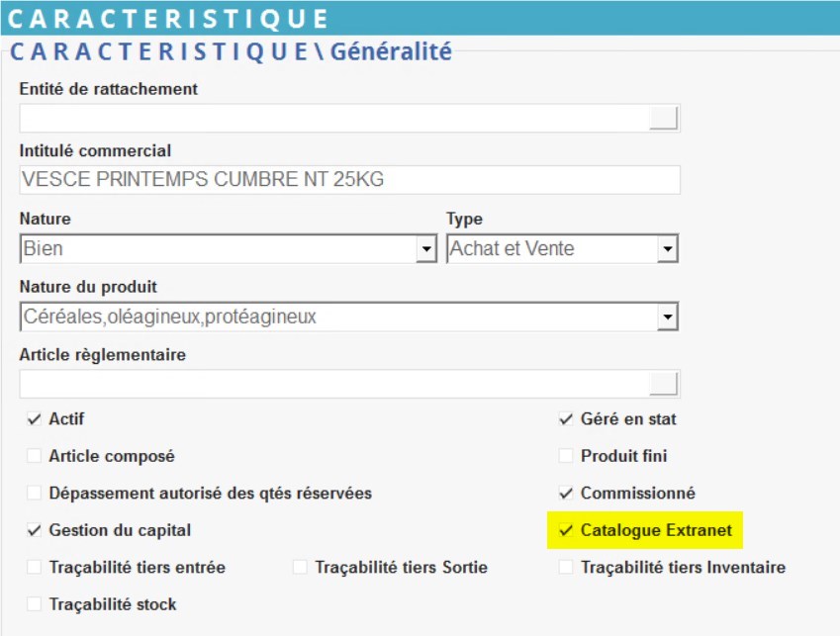Disable the Gestion du capital checkbox
The height and width of the screenshot is (636, 840).
coord(35,531)
